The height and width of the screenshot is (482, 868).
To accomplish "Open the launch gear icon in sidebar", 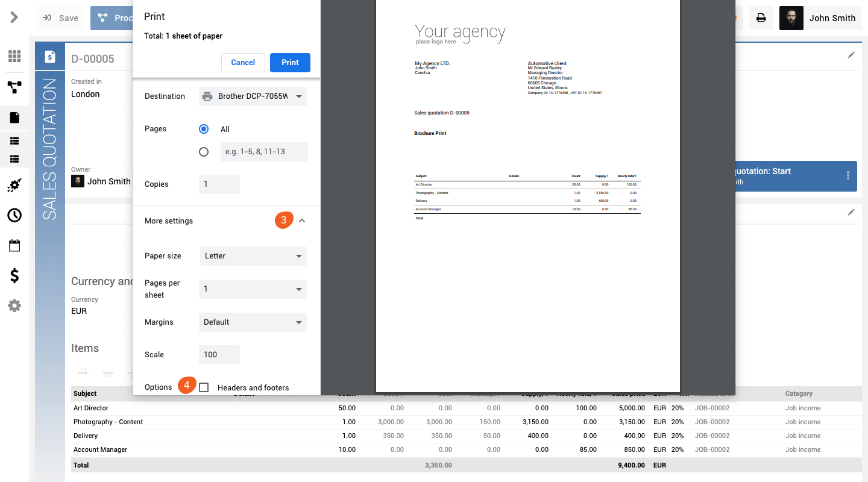I will click(x=14, y=186).
